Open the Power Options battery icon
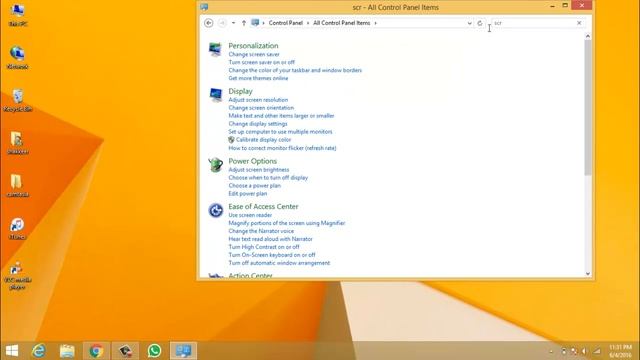 215,165
